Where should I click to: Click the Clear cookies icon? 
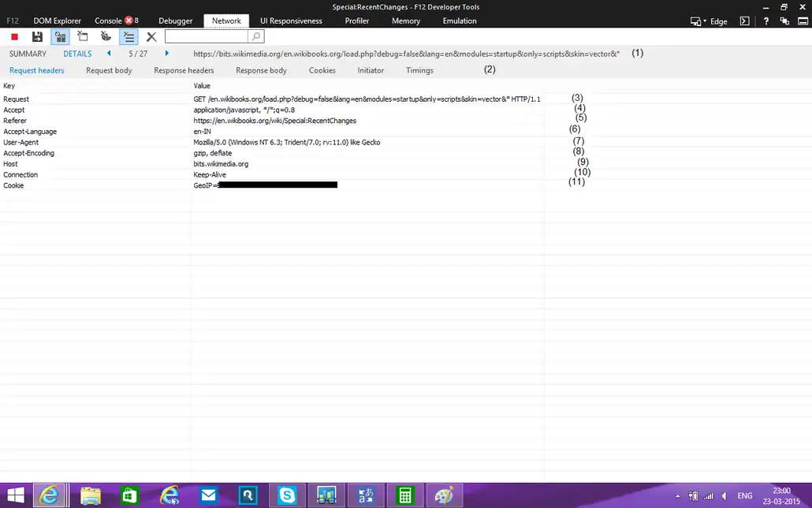click(x=106, y=36)
